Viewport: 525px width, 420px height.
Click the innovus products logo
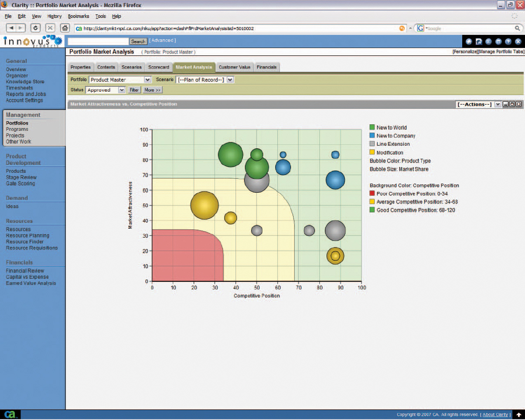33,41
